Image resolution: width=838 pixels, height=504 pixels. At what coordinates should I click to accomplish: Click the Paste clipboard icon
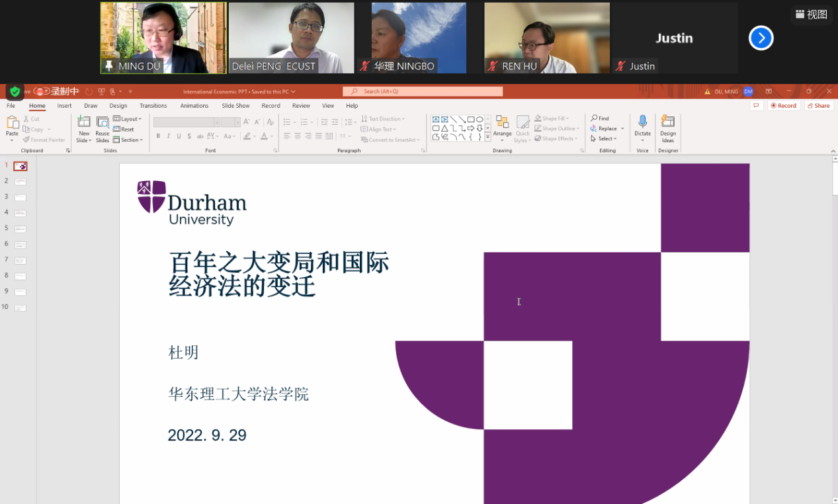[12, 123]
